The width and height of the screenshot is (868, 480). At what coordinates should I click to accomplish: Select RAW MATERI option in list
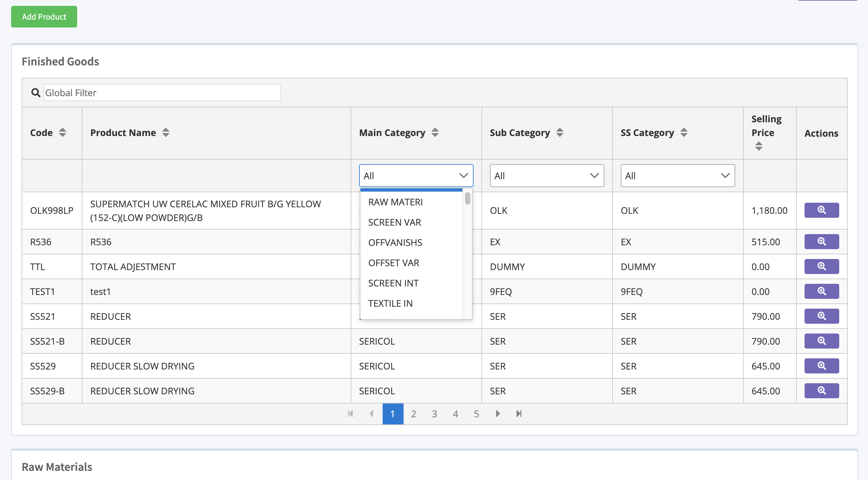point(395,202)
